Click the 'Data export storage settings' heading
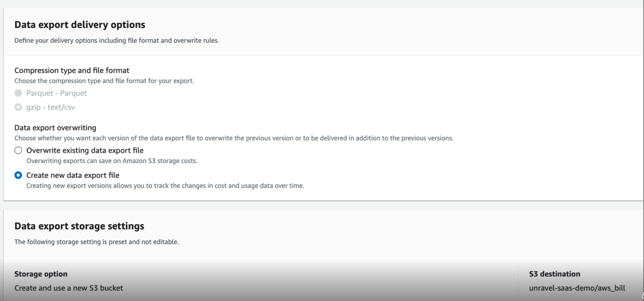The width and height of the screenshot is (644, 301). tap(79, 226)
